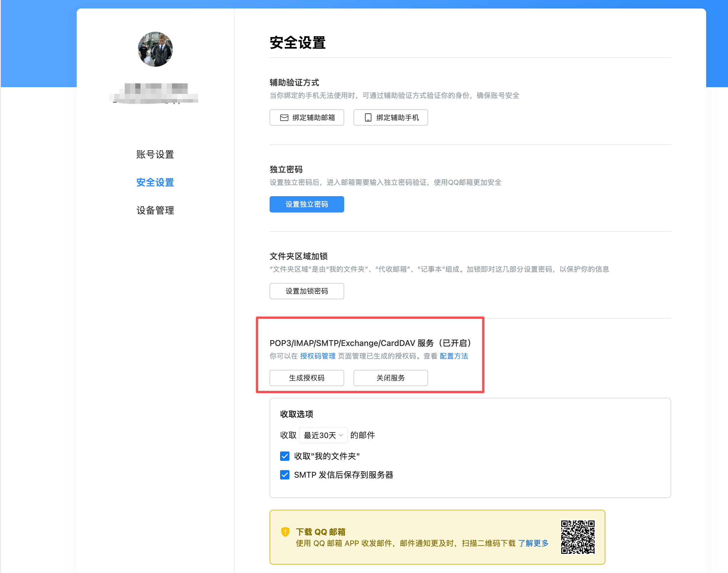Viewport: 728px width, 573px height.
Task: Open the 最近30天 dropdown
Action: click(323, 435)
